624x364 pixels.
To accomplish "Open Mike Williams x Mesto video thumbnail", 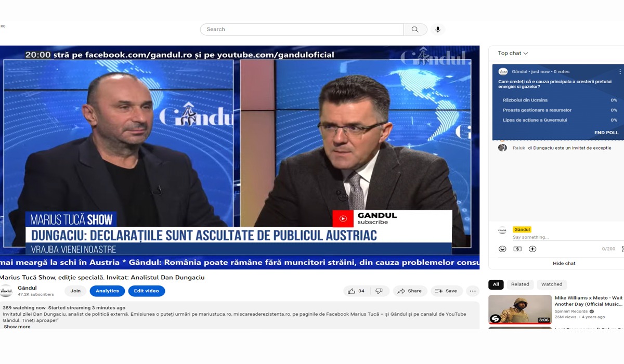I will point(520,309).
